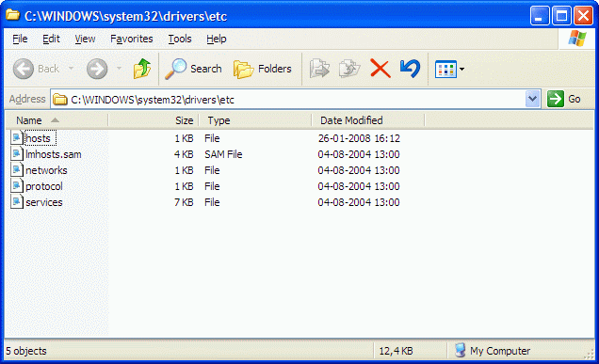Click the Move To toolbar icon
The image size is (599, 364).
coord(319,69)
